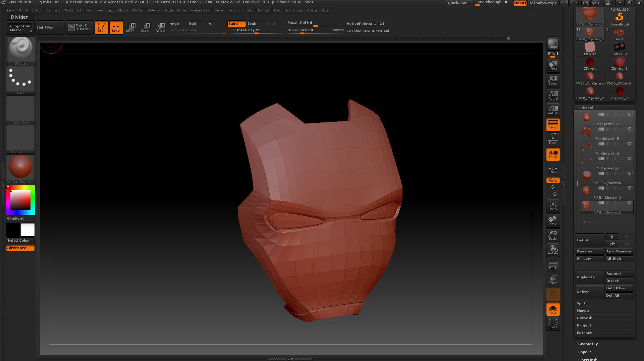Click the right shelf Rotate view icon
The width and height of the screenshot is (644, 361).
(x=553, y=250)
